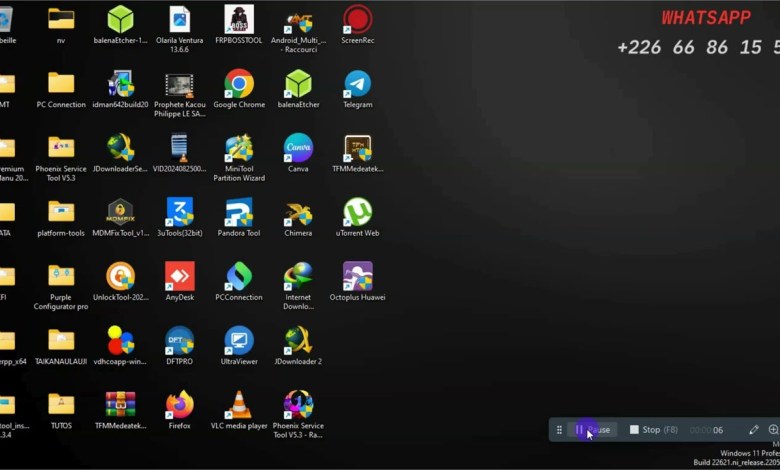Select the Telegram shortcut icon
Viewport: 780px width, 470px height.
(357, 84)
